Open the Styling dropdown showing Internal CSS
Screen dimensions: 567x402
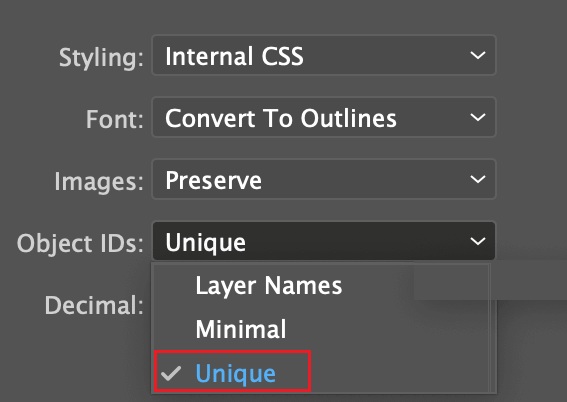[324, 55]
